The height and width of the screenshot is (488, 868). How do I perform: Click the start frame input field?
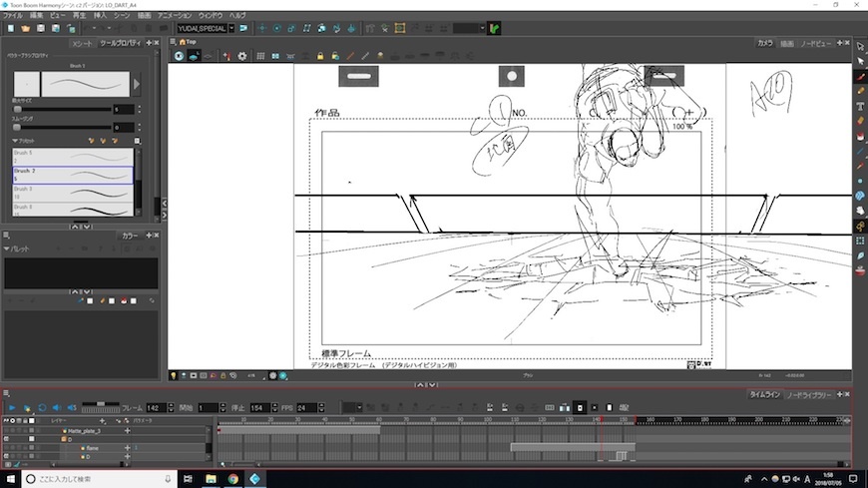(x=209, y=408)
